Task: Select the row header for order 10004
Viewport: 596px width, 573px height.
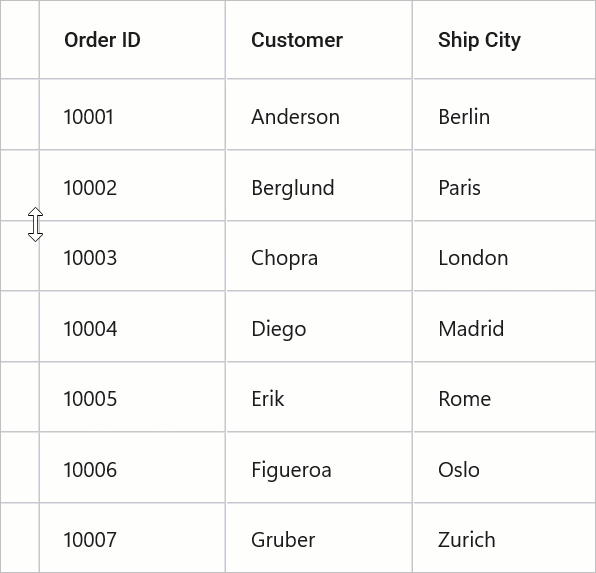Action: tap(19, 326)
